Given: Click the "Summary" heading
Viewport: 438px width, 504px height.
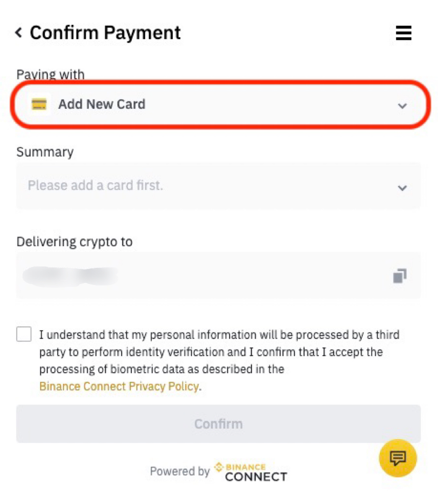Looking at the screenshot, I should [45, 152].
